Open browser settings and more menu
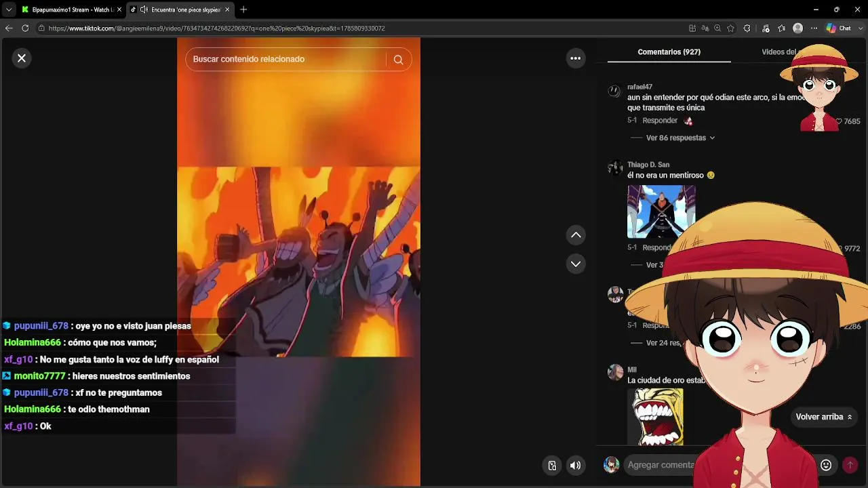 (x=814, y=28)
